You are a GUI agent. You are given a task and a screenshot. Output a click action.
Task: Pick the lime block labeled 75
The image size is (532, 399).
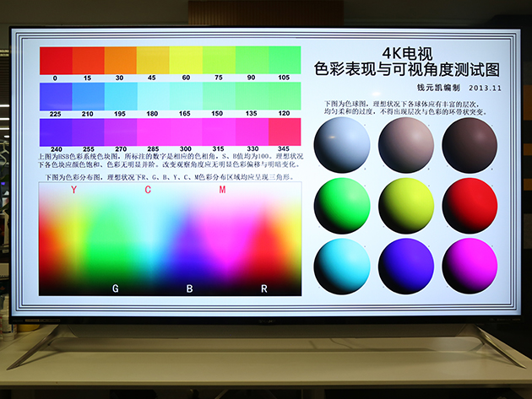219,61
